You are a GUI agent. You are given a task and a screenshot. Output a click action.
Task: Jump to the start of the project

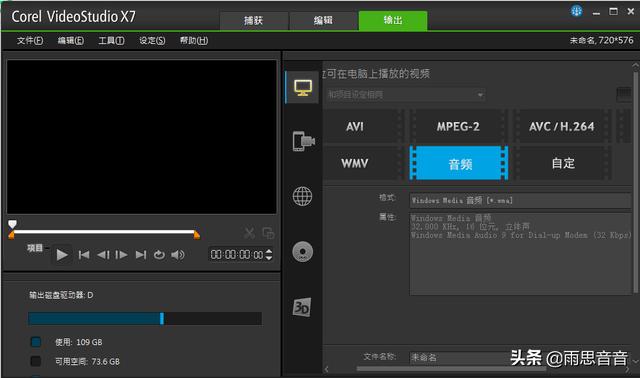click(84, 255)
